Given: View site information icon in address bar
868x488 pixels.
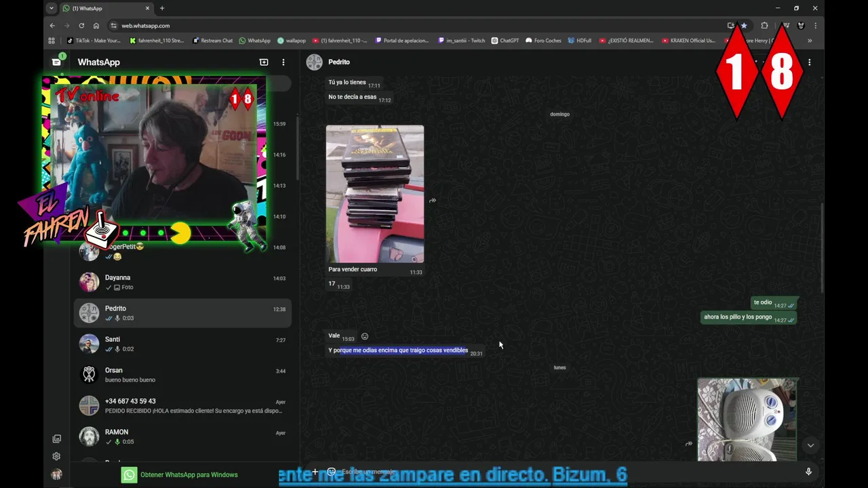Looking at the screenshot, I should pyautogui.click(x=113, y=26).
